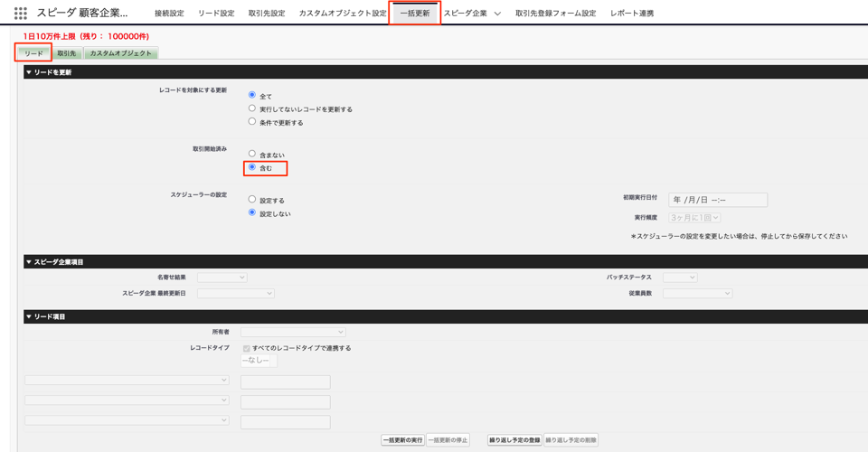Click the 一括更新の停止 button
The image size is (868, 452).
(x=448, y=440)
